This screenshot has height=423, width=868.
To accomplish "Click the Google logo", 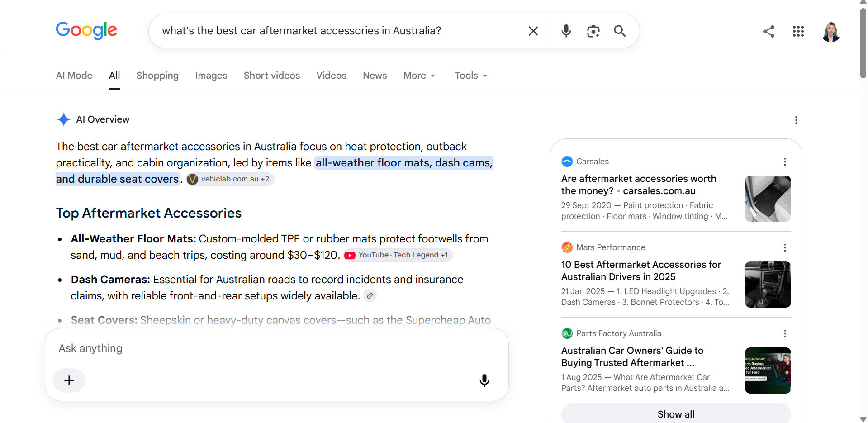I will tap(86, 30).
